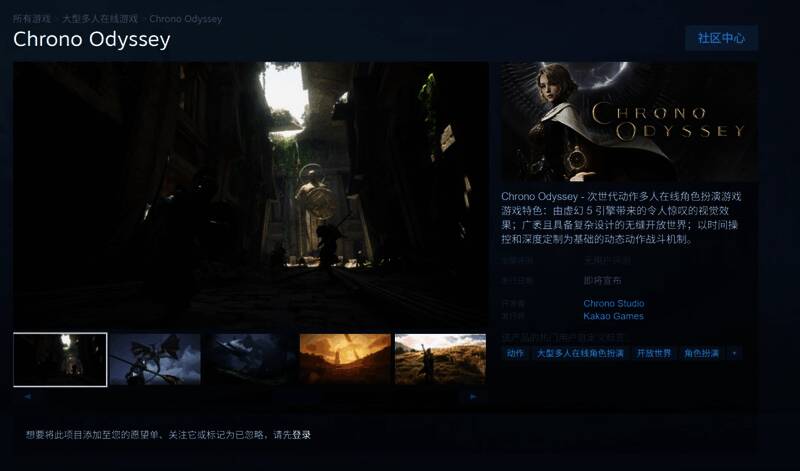The image size is (800, 471).
Task: Select the golden field warrior thumbnail
Action: (x=440, y=359)
